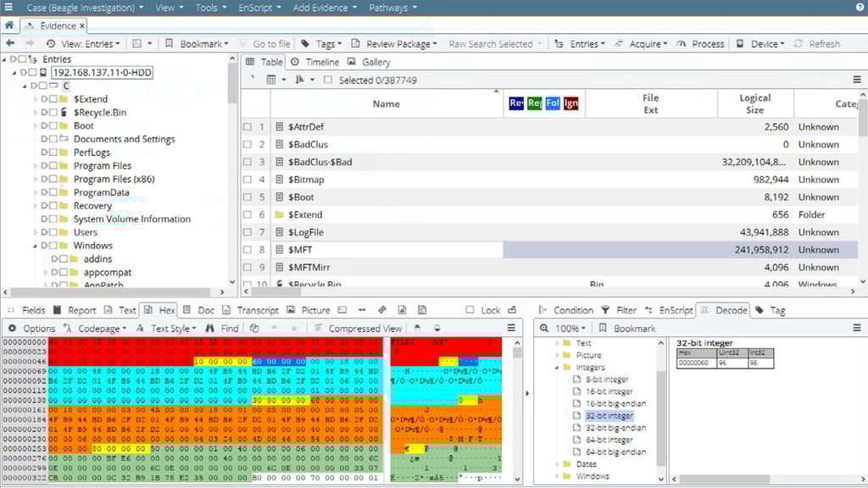
Task: Click the Decode panel hamburger menu icon
Action: coord(857,329)
